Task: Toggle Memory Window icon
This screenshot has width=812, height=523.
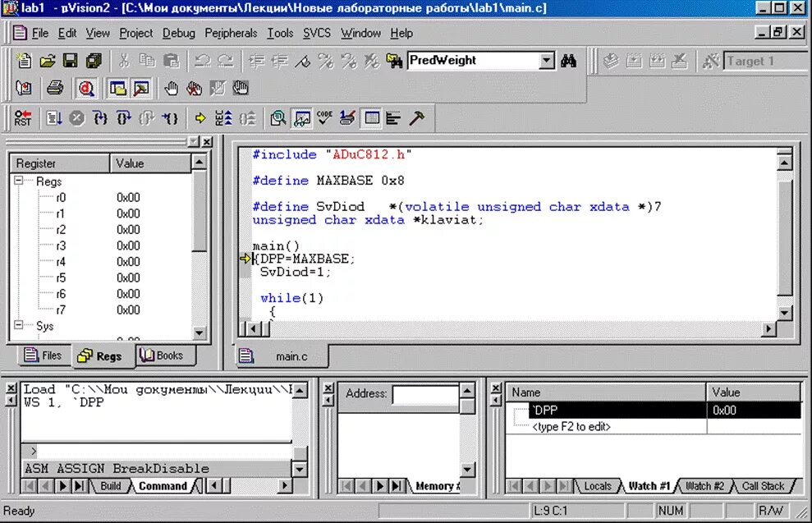Action: [371, 118]
